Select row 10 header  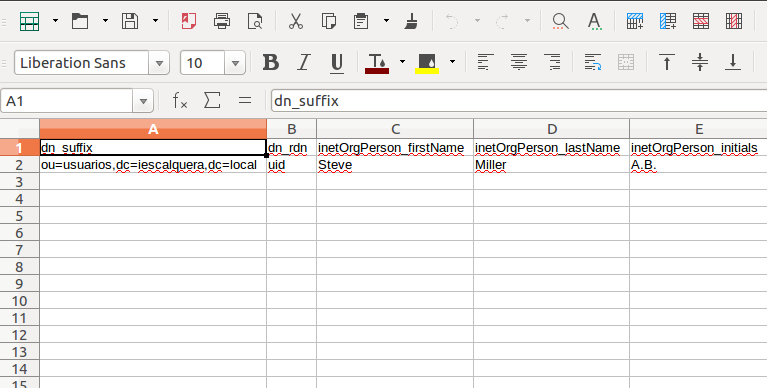click(x=20, y=301)
